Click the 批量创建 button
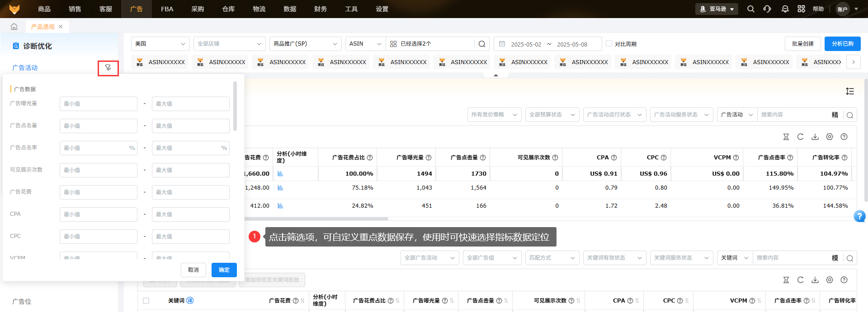868x312 pixels. (x=802, y=44)
